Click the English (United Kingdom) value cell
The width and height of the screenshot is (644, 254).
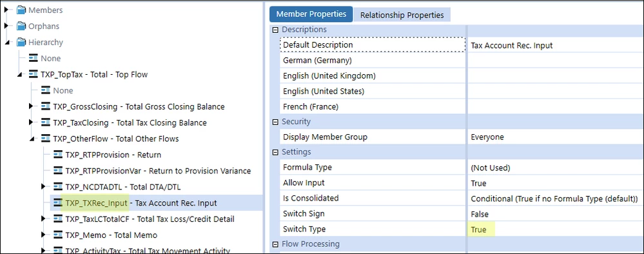[556, 75]
